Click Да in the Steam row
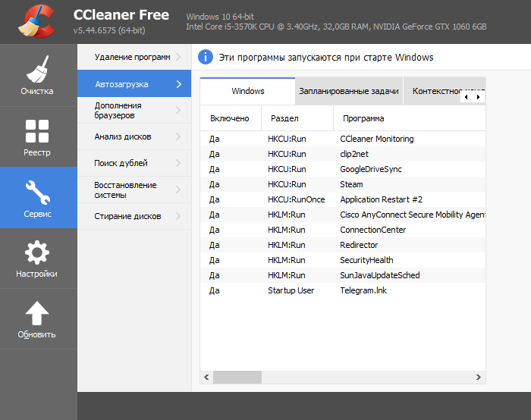The image size is (531, 420). (x=215, y=184)
